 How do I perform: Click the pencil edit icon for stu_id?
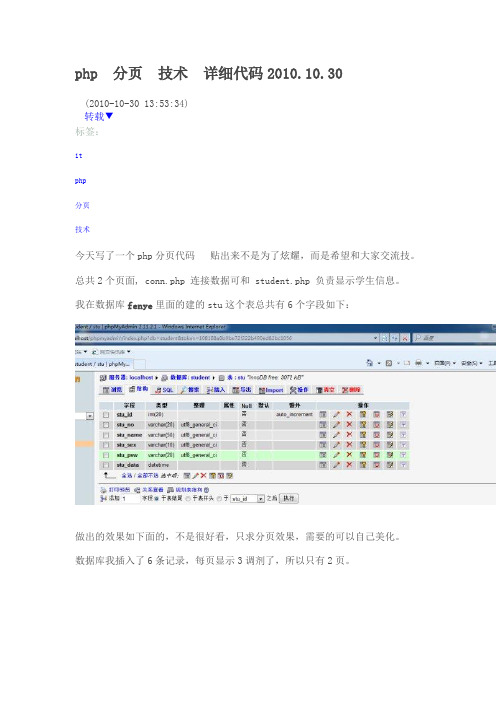pos(336,414)
